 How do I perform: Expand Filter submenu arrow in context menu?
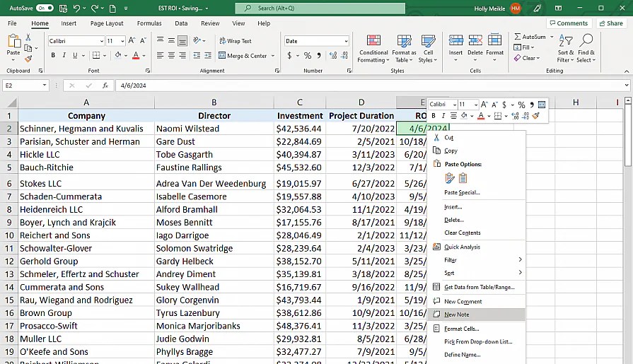tap(520, 259)
